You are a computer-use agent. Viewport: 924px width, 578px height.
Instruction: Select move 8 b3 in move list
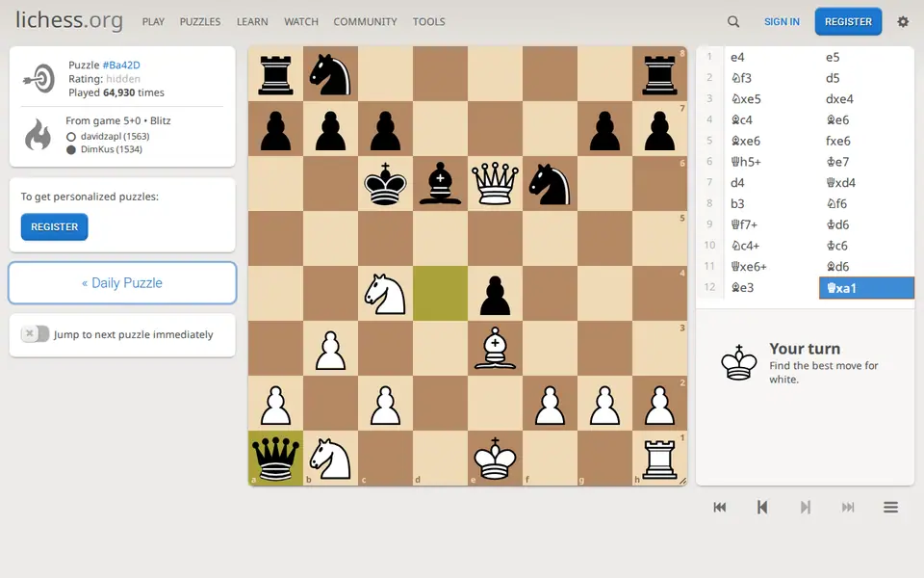pos(771,203)
